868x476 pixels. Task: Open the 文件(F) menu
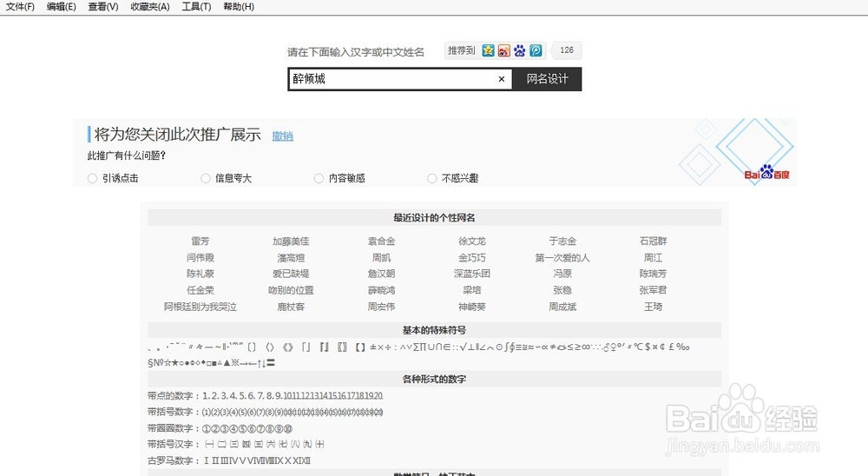point(20,7)
